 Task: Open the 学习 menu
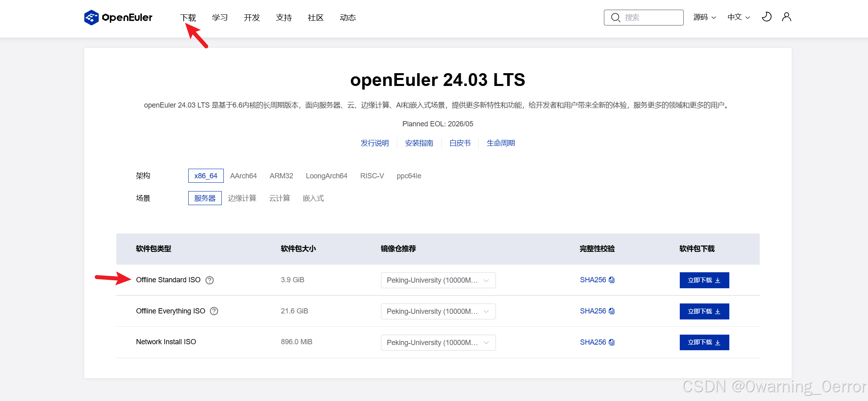pyautogui.click(x=219, y=17)
